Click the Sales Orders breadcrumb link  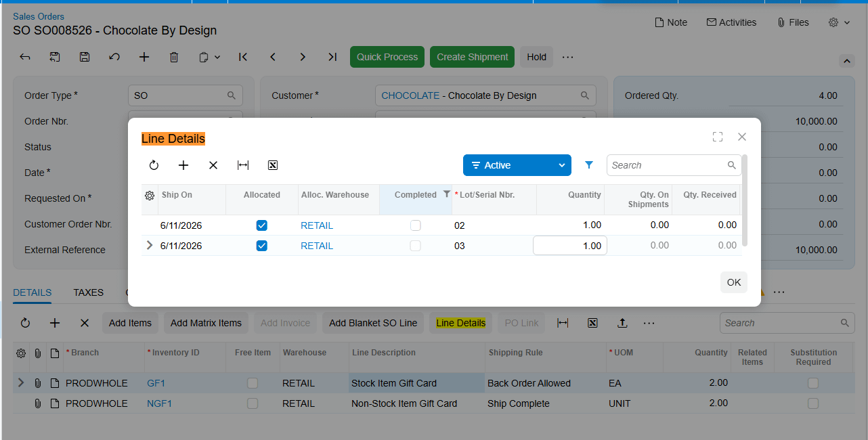(x=39, y=16)
